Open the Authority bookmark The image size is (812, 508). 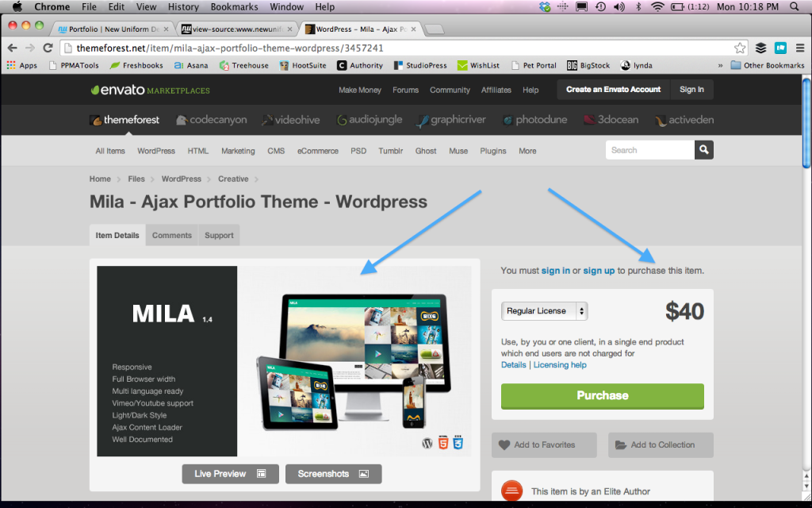pyautogui.click(x=360, y=65)
